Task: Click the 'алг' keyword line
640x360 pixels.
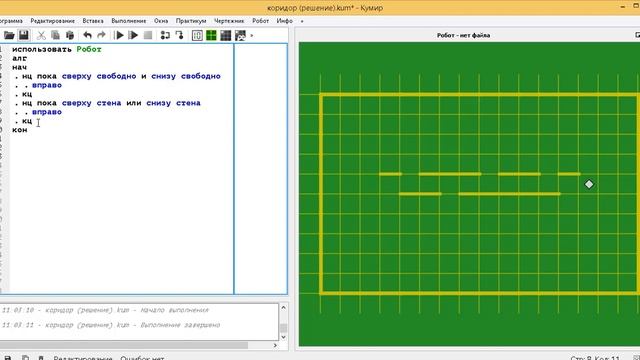Action: point(20,58)
